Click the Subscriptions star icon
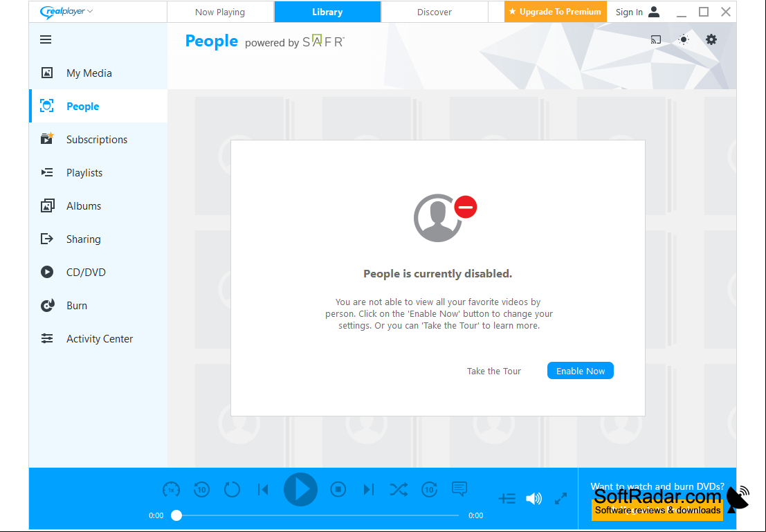The height and width of the screenshot is (532, 766). (x=47, y=139)
